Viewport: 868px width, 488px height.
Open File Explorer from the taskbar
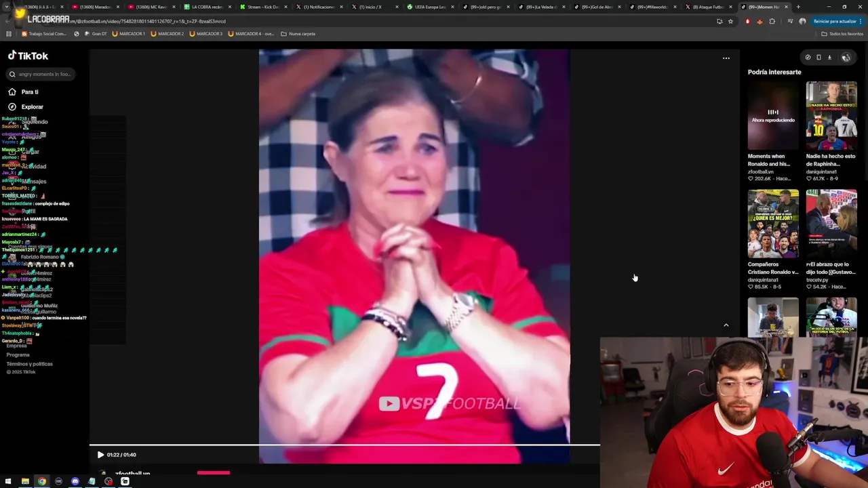25,481
